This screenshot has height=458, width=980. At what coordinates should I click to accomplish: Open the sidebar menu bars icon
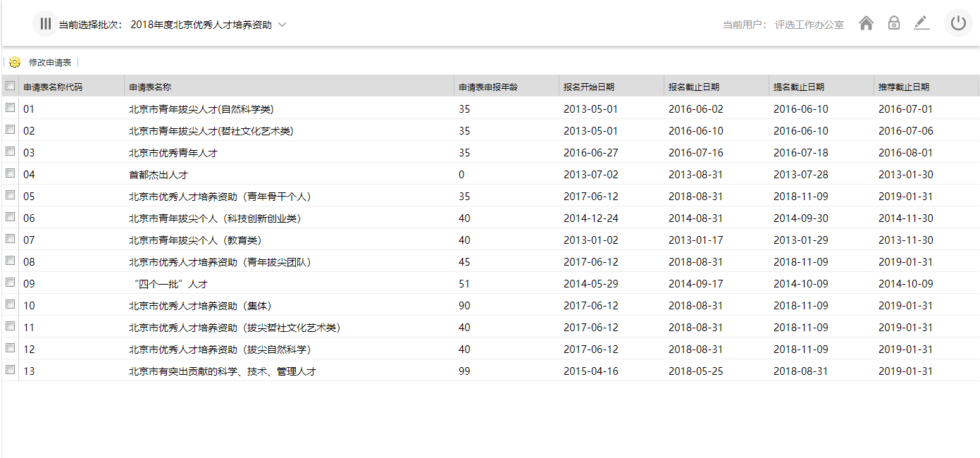pos(45,24)
